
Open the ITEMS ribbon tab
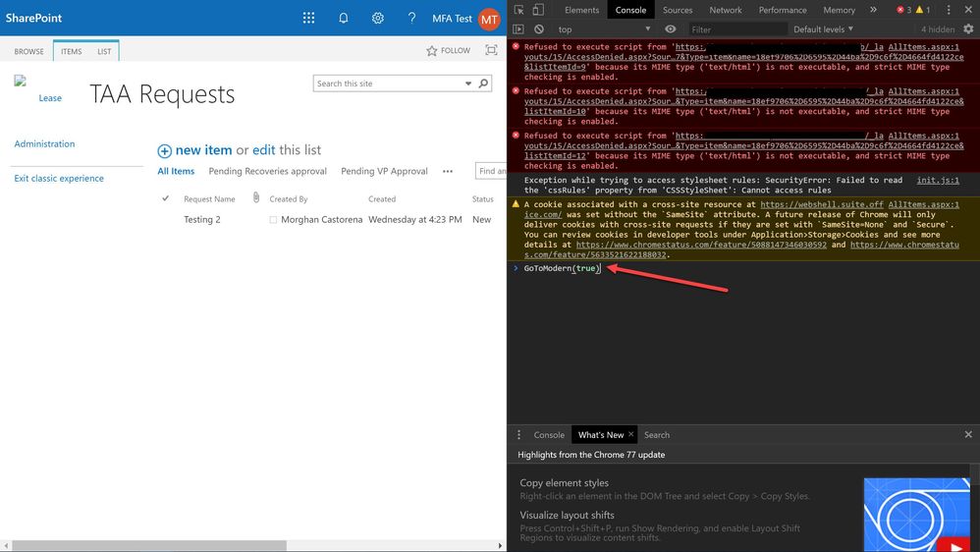tap(72, 51)
